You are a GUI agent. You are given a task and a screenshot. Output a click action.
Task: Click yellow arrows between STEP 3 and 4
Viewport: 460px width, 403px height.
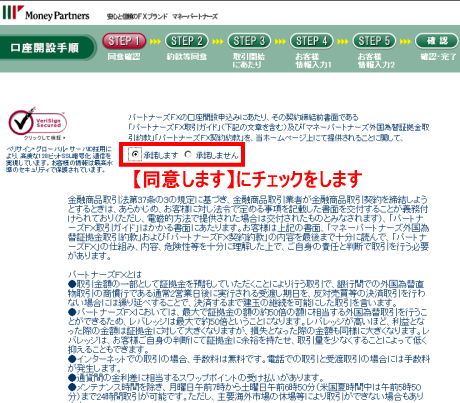point(280,42)
